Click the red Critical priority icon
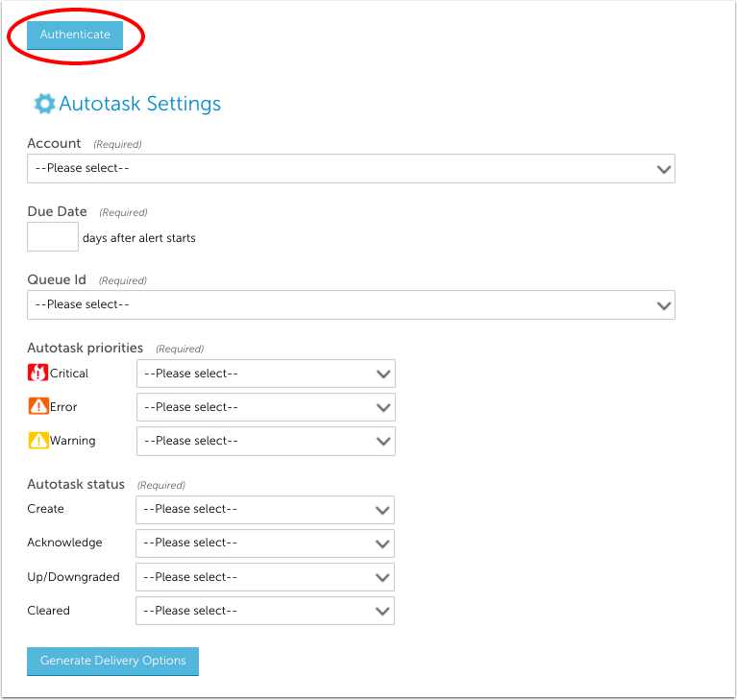Image resolution: width=737 pixels, height=700 pixels. [x=38, y=373]
